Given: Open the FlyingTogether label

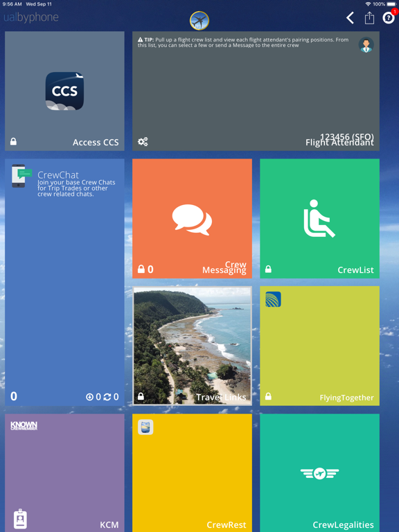Looking at the screenshot, I should click(347, 398).
